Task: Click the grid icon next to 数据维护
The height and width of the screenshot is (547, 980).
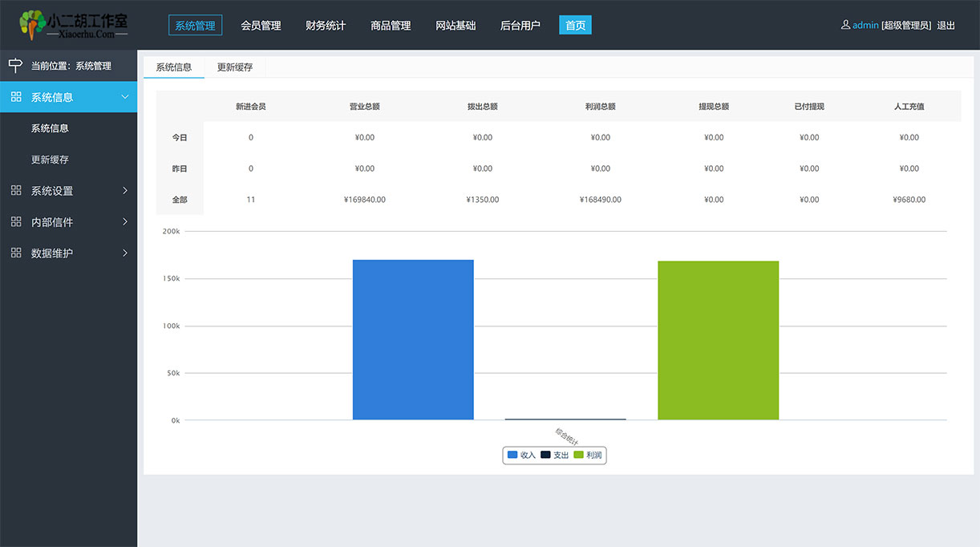Action: tap(16, 253)
